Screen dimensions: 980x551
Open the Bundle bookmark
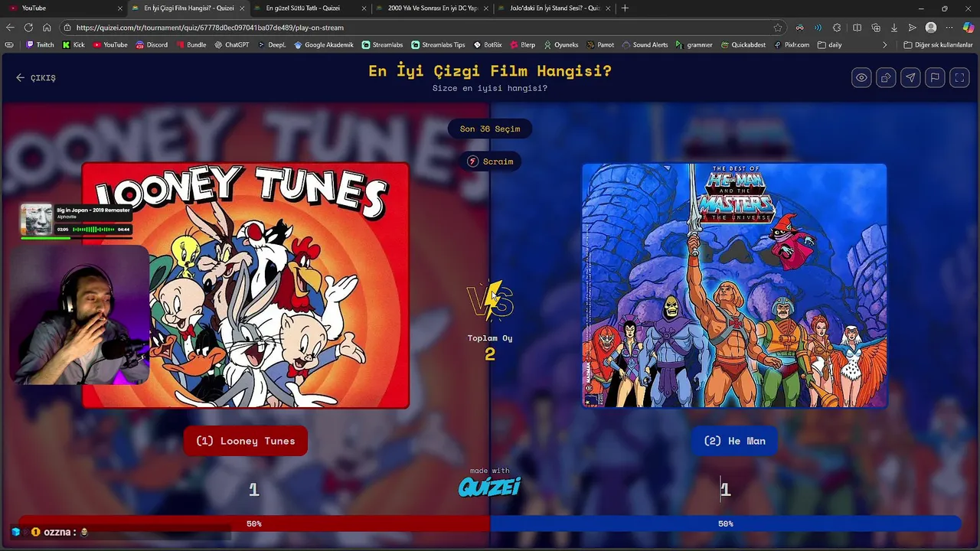191,45
